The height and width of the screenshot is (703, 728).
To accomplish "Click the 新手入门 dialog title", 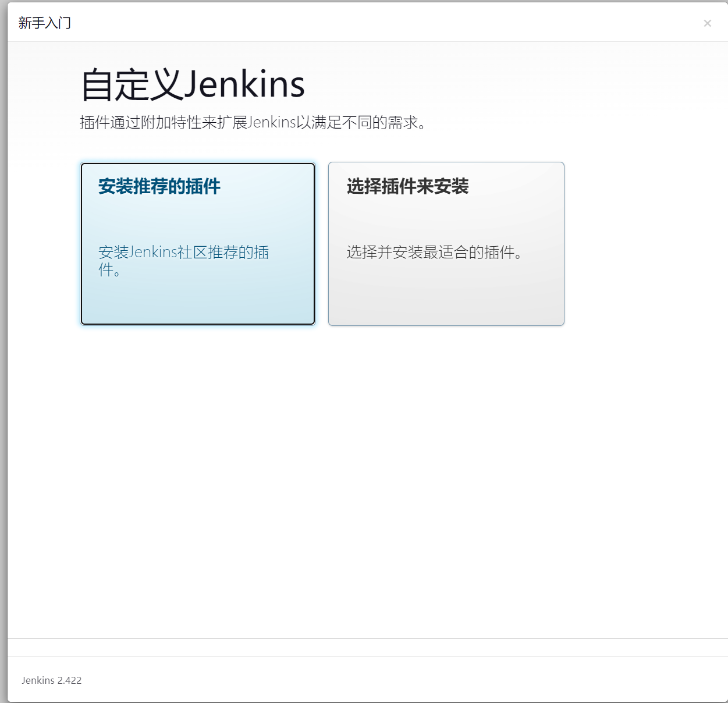I will [45, 23].
